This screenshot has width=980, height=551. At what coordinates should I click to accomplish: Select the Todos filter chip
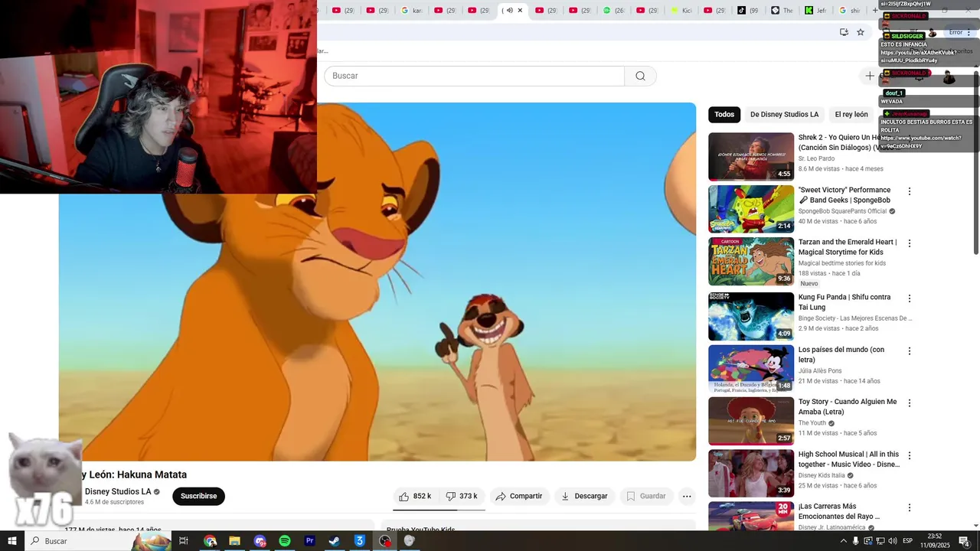(x=724, y=115)
